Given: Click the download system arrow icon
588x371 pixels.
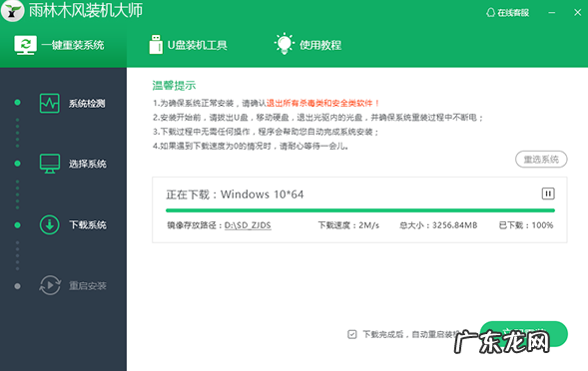Looking at the screenshot, I should click(50, 224).
